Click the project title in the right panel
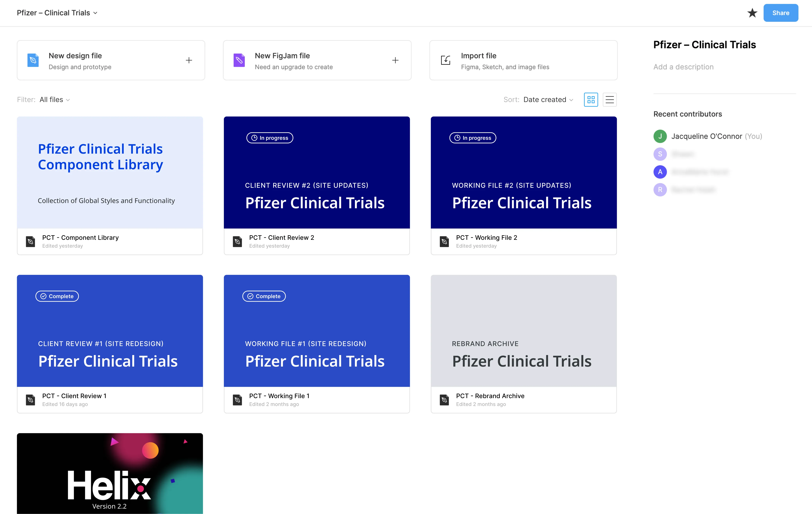Viewport: 812px width, 514px height. coord(704,45)
